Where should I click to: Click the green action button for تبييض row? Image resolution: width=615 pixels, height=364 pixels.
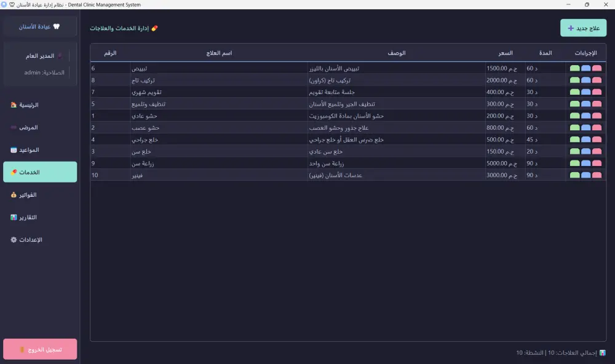[x=574, y=68]
